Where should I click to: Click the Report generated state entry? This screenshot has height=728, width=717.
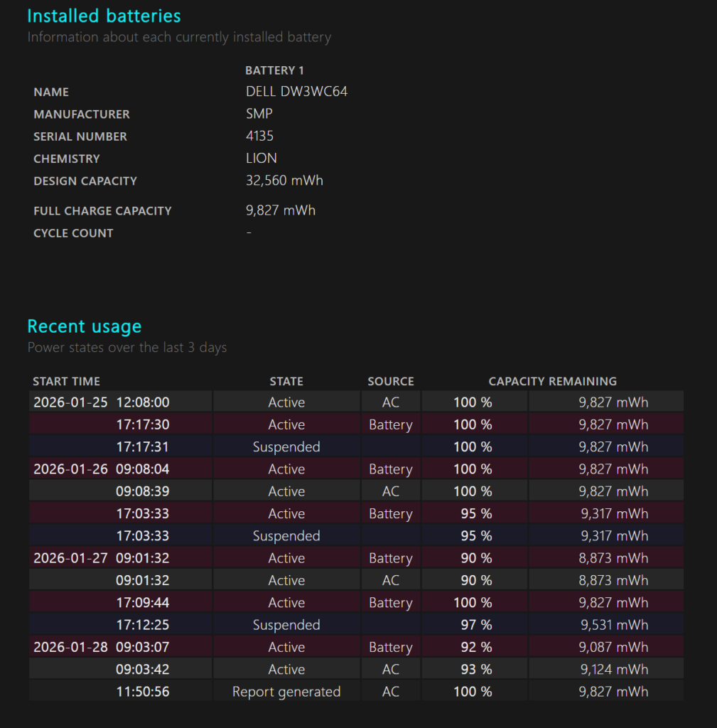pos(286,691)
